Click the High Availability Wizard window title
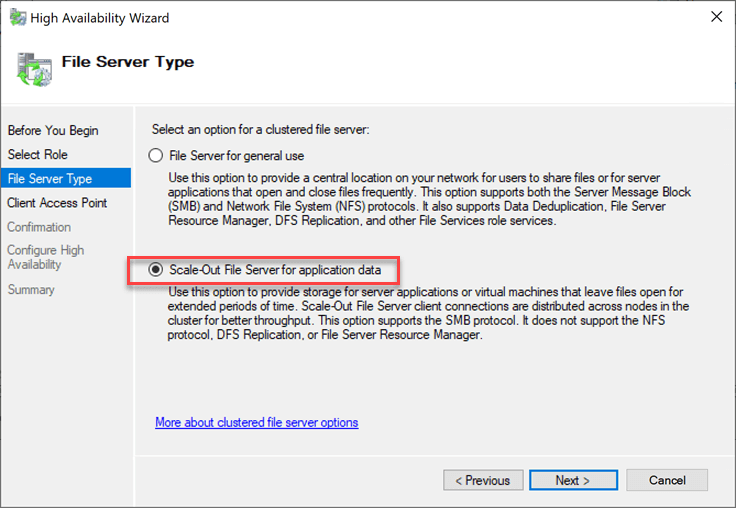The width and height of the screenshot is (736, 509). 101,18
